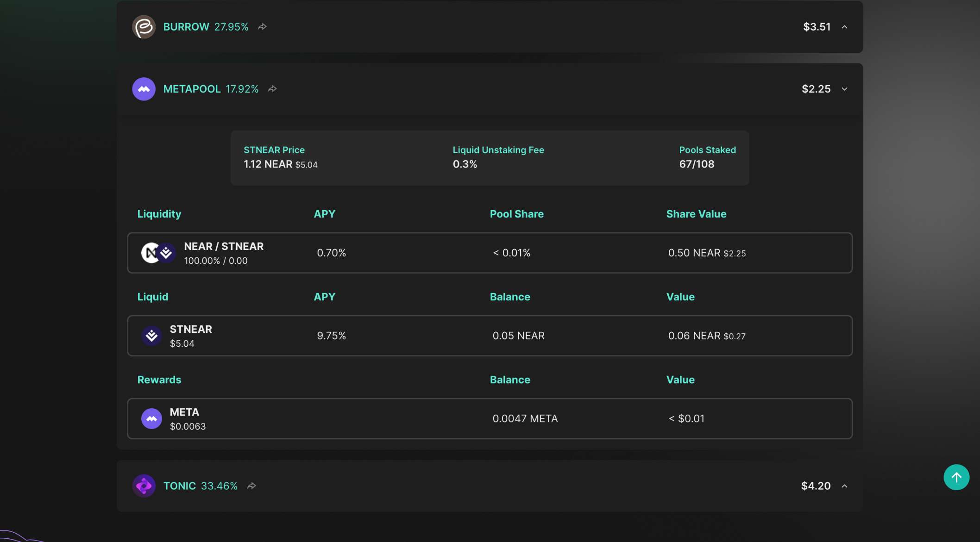Click the Tonic logo icon

(144, 486)
